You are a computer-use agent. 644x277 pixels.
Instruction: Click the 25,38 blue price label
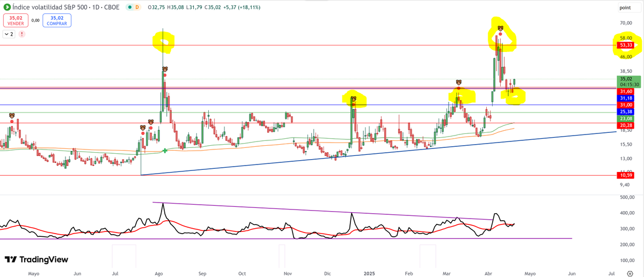point(626,111)
